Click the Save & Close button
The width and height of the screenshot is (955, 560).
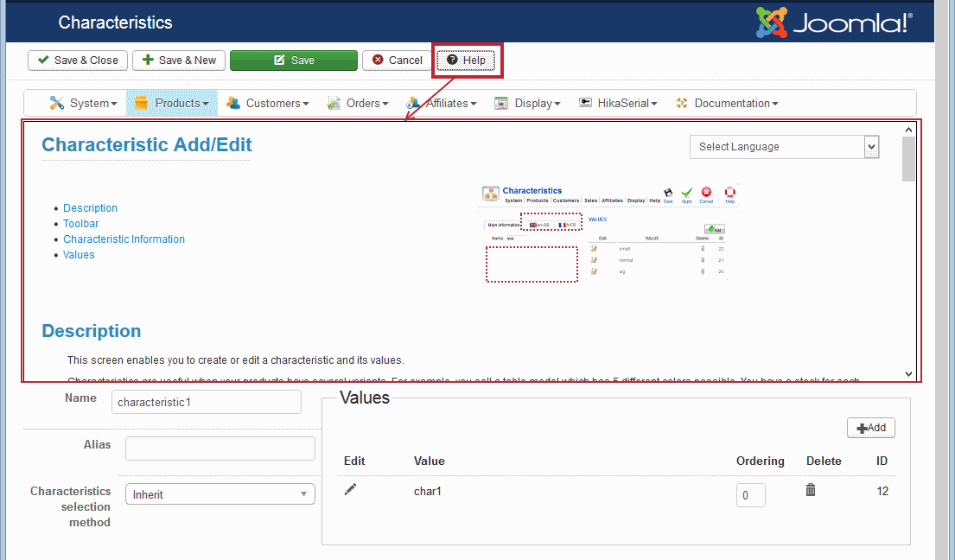click(x=77, y=60)
